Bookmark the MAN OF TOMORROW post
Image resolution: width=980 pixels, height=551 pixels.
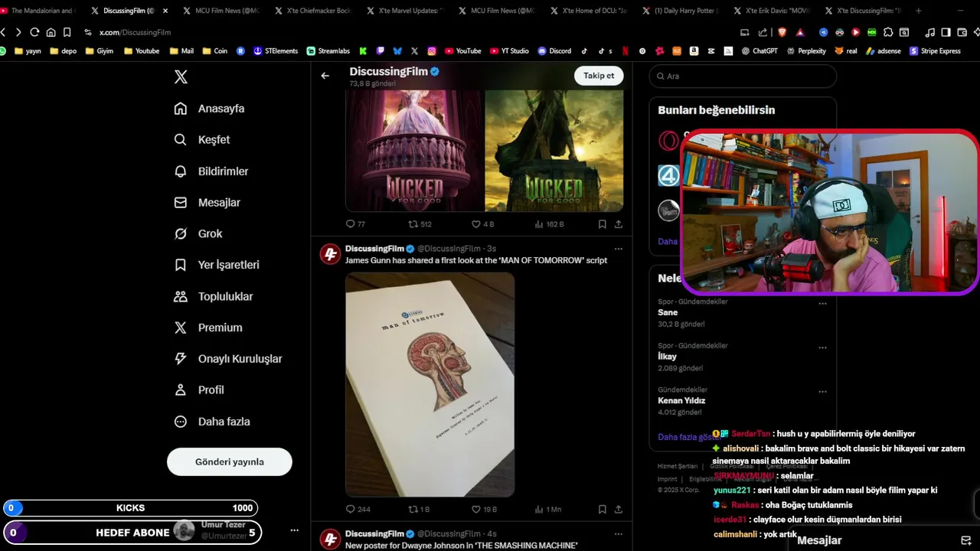(x=603, y=509)
